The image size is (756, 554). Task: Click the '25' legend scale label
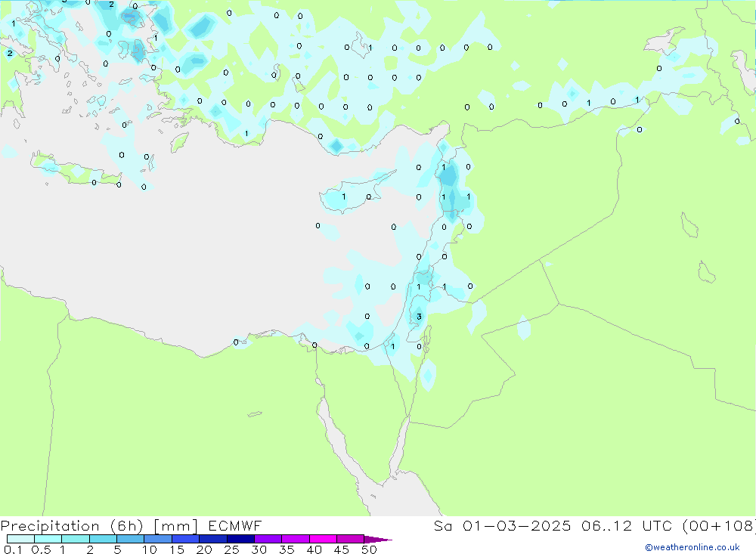[231, 549]
